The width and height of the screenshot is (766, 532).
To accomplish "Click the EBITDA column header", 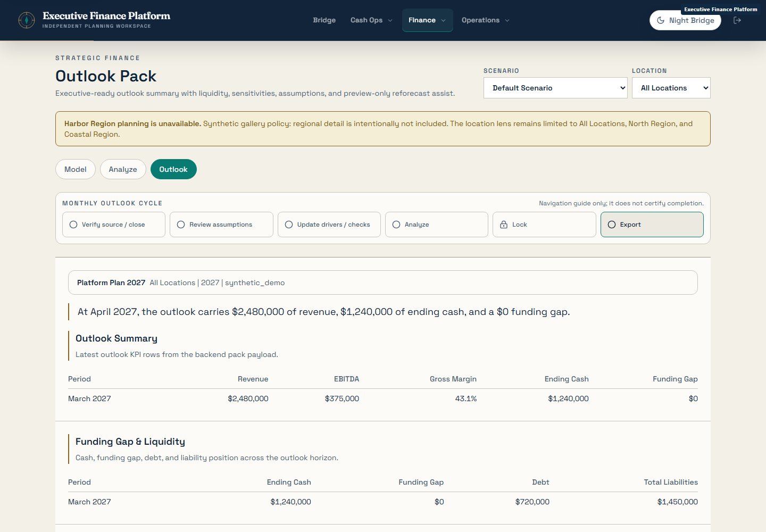I will 346,379.
